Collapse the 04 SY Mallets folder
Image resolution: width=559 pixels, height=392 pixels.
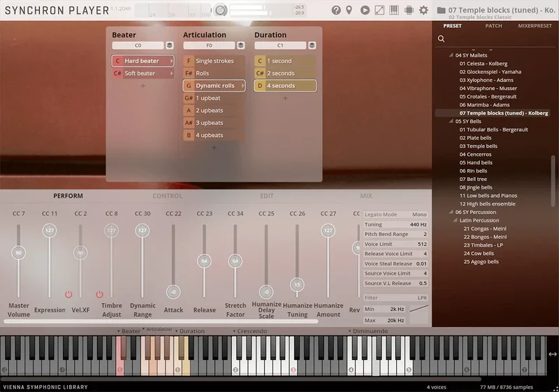451,55
